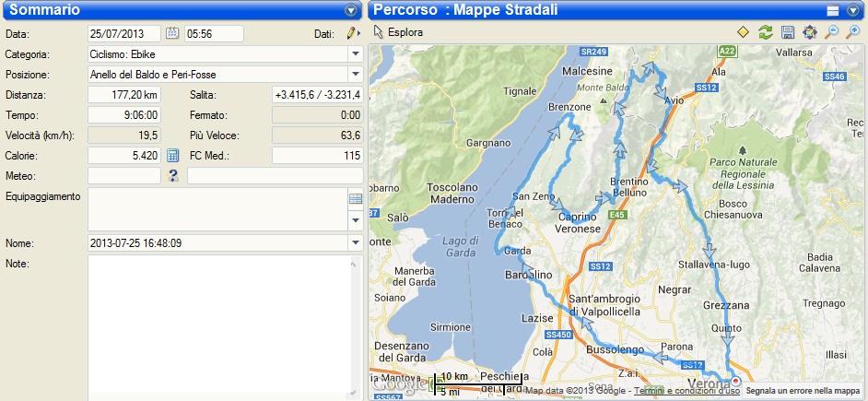Open the calorie calculator icon
868x401 pixels.
pos(172,156)
